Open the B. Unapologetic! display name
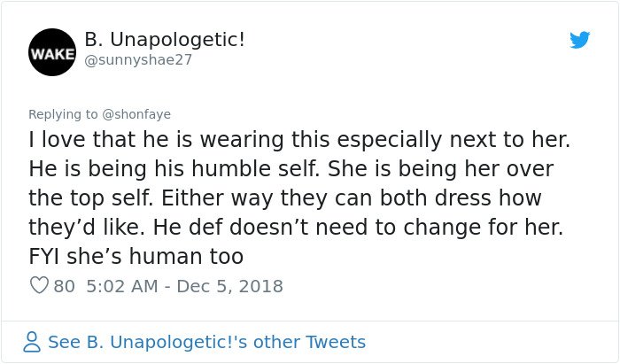The image size is (620, 364). (x=165, y=40)
